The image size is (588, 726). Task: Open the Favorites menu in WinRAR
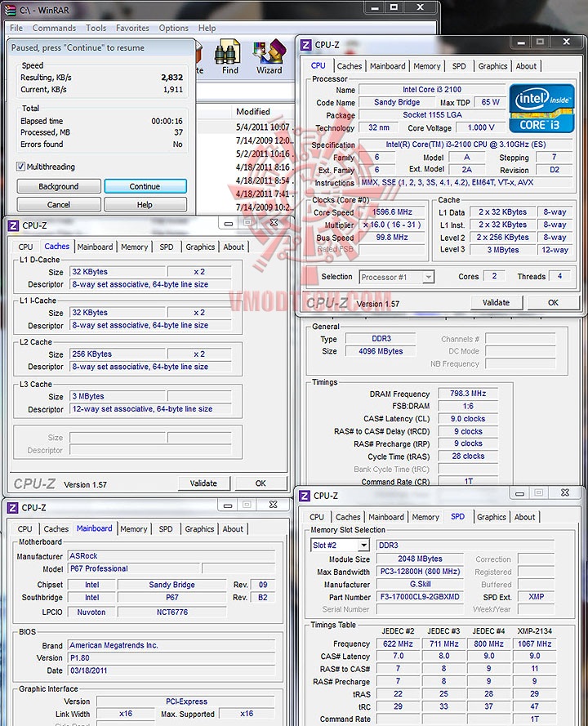coord(132,28)
